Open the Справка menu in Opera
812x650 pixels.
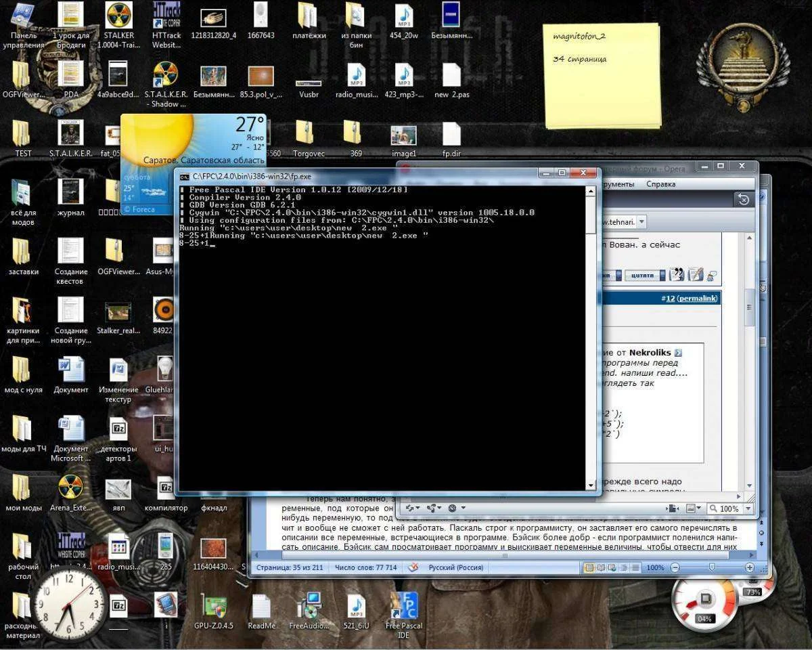pyautogui.click(x=660, y=184)
